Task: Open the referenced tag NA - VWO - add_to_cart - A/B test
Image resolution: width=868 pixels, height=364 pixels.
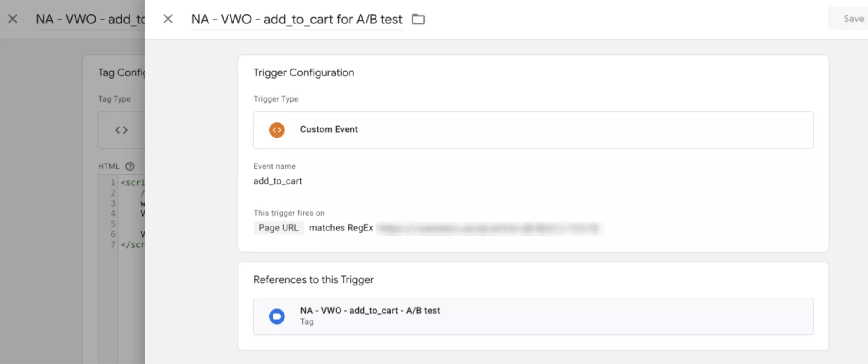Action: 370,311
